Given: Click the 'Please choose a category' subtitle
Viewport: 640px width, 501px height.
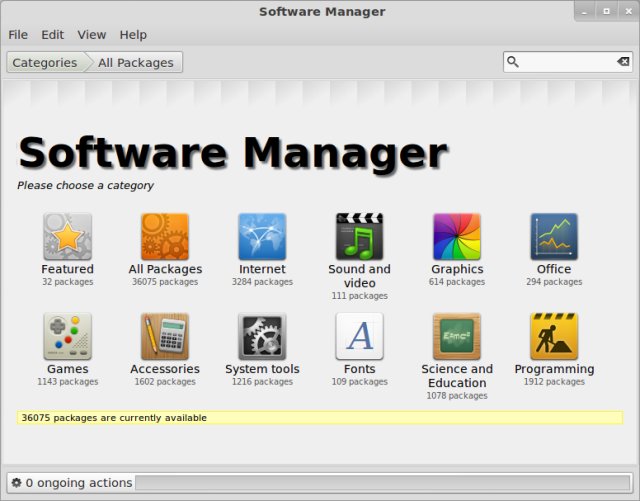Looking at the screenshot, I should point(85,185).
